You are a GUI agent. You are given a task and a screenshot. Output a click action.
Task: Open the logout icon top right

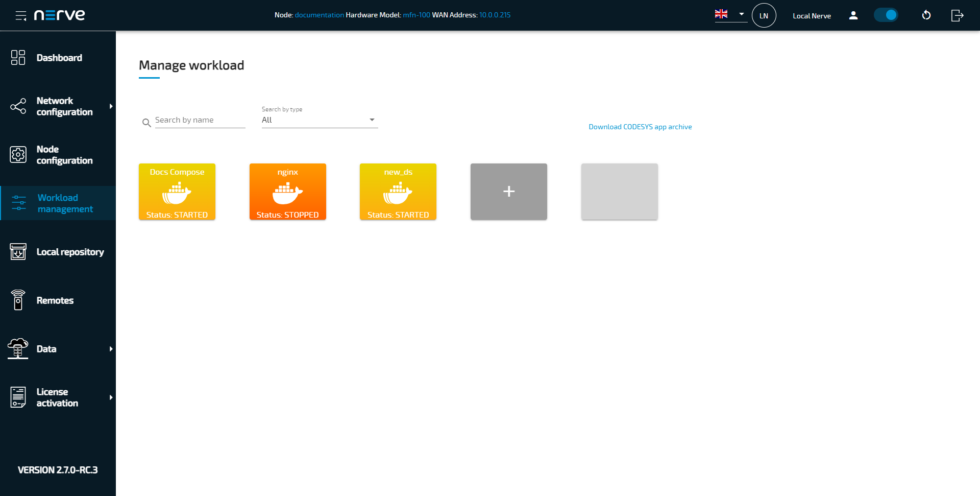[957, 15]
